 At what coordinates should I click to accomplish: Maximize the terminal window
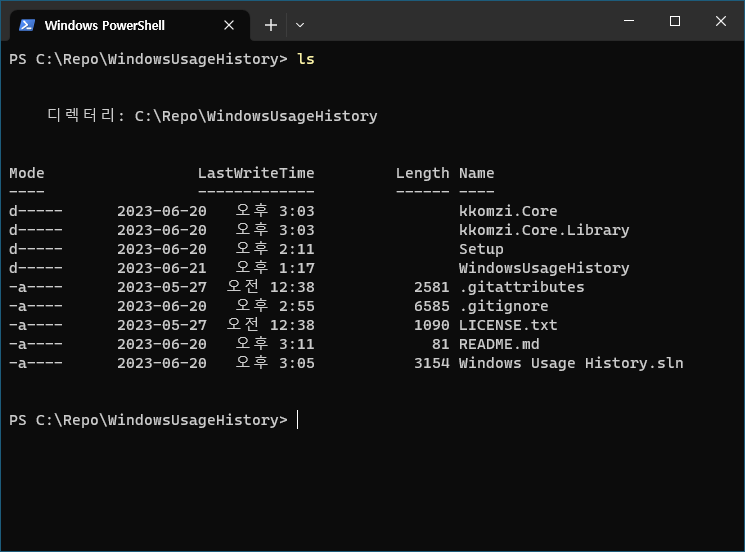click(674, 22)
